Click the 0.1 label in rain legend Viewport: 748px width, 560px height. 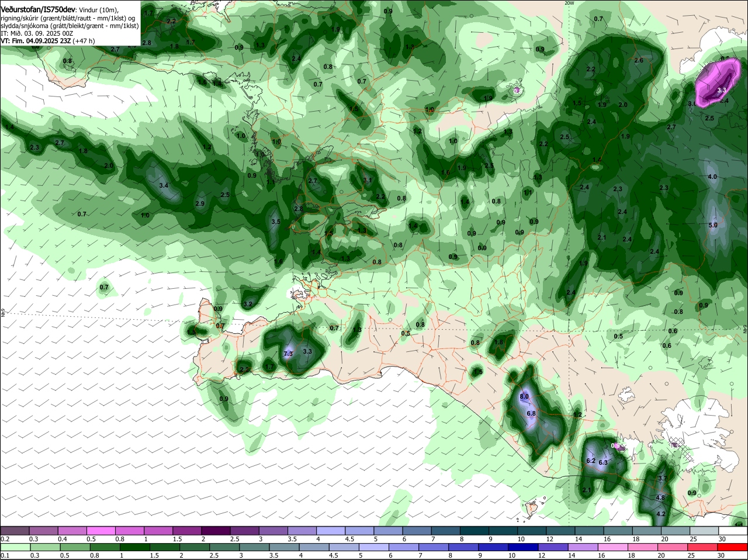click(x=5, y=555)
